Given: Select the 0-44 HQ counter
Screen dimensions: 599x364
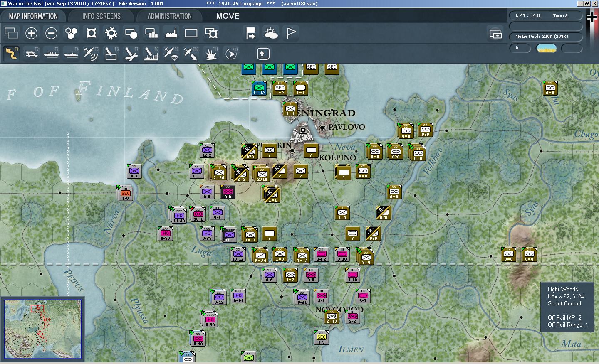Looking at the screenshot, I should coord(238,296).
